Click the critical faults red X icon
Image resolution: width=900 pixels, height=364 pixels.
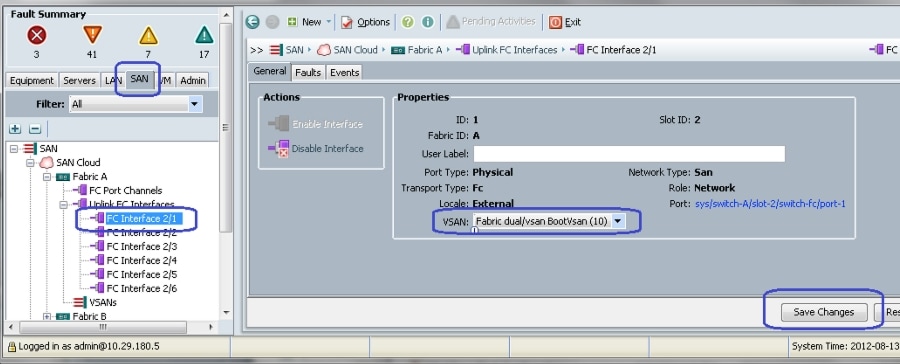(x=37, y=36)
